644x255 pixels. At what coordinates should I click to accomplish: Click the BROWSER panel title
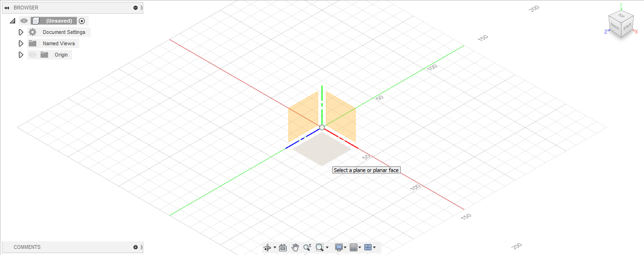pyautogui.click(x=26, y=8)
